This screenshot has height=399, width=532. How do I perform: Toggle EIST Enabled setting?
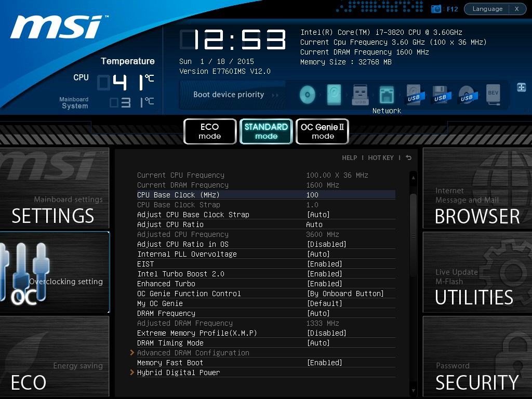(x=266, y=264)
